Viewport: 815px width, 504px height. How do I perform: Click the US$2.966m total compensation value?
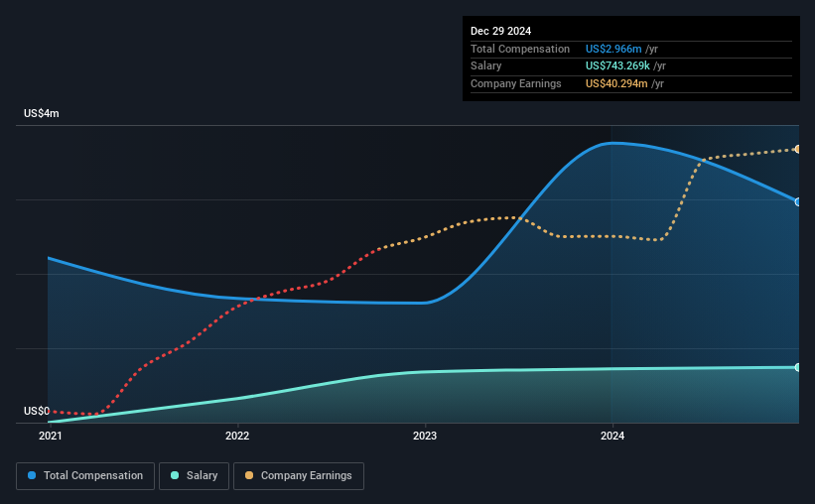pos(613,49)
